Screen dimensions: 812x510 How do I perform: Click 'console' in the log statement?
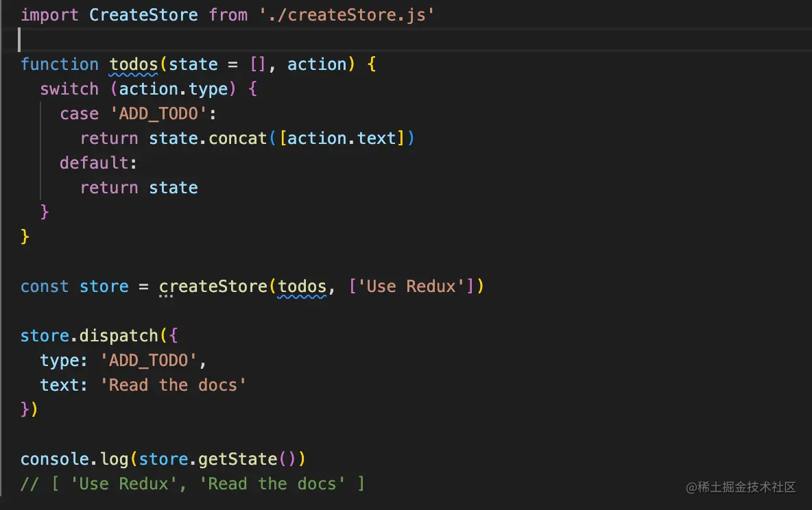click(55, 459)
